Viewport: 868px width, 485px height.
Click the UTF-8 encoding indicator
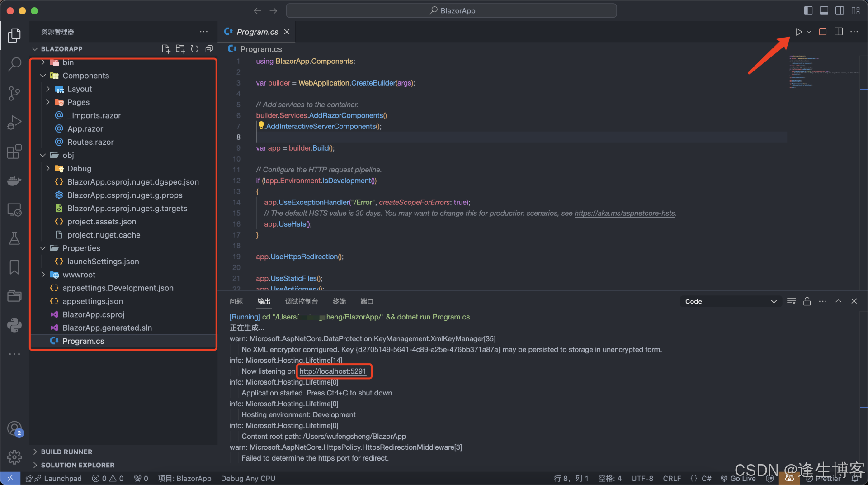point(642,478)
